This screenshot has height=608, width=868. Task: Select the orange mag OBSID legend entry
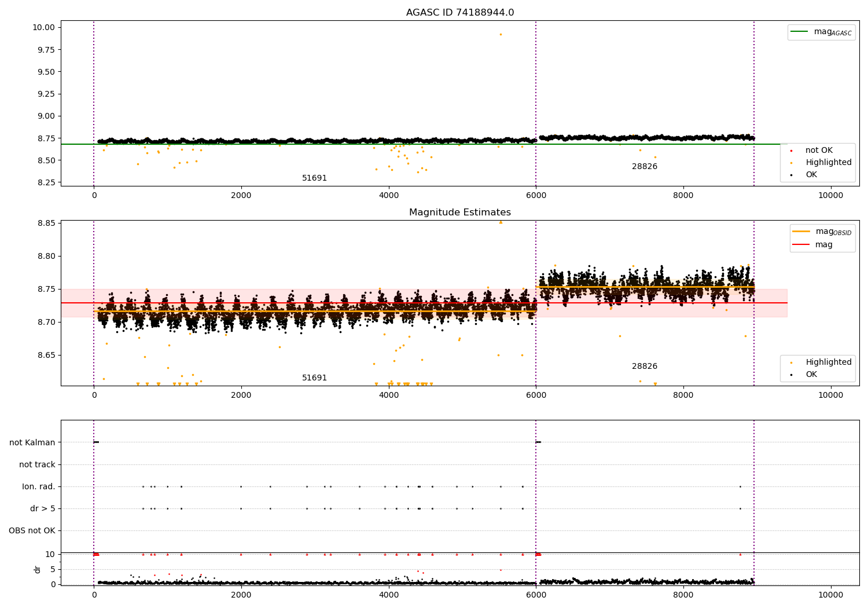pos(822,232)
